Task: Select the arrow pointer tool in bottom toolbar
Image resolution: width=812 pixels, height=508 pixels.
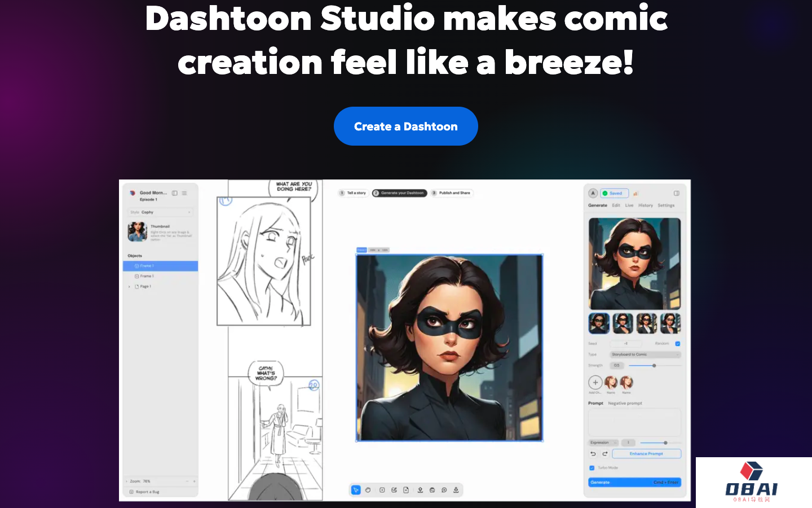Action: [x=356, y=490]
